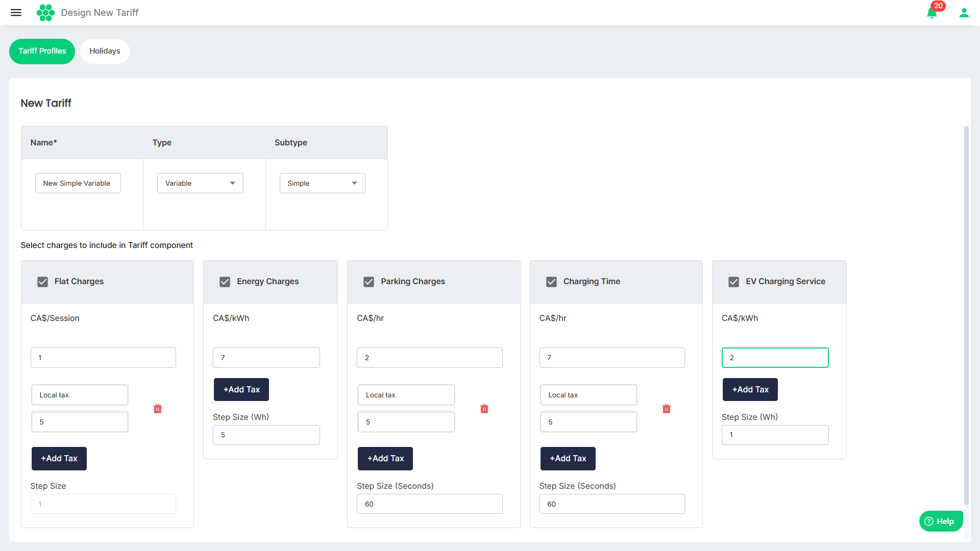Delete Local tax in Charging Time

point(667,409)
